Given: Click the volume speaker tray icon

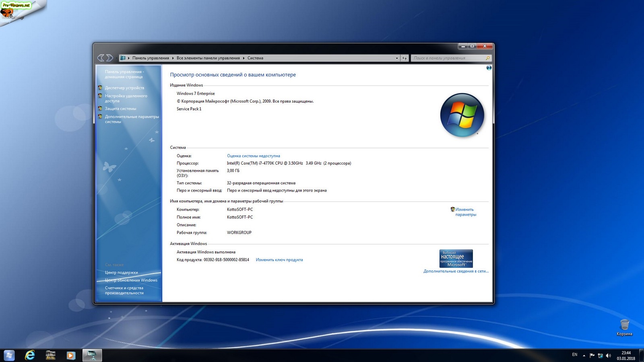Looking at the screenshot, I should click(608, 356).
